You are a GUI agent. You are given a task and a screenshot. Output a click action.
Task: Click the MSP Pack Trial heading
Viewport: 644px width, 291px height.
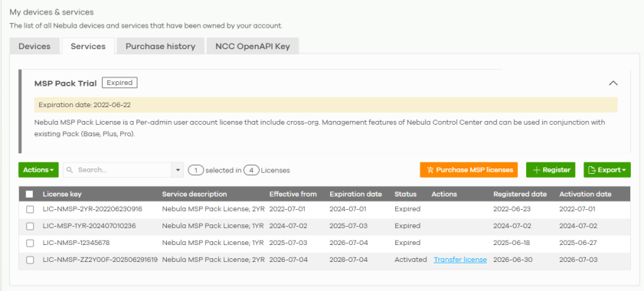coord(66,83)
